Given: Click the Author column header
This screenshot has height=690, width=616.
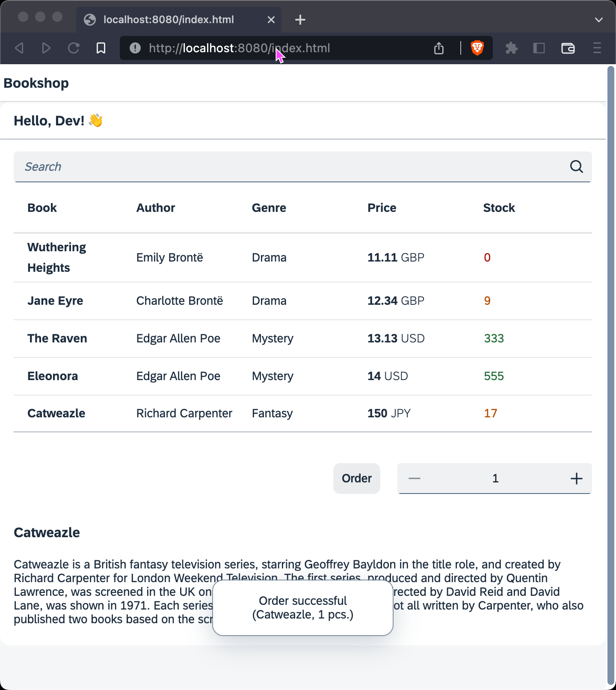Looking at the screenshot, I should 156,208.
